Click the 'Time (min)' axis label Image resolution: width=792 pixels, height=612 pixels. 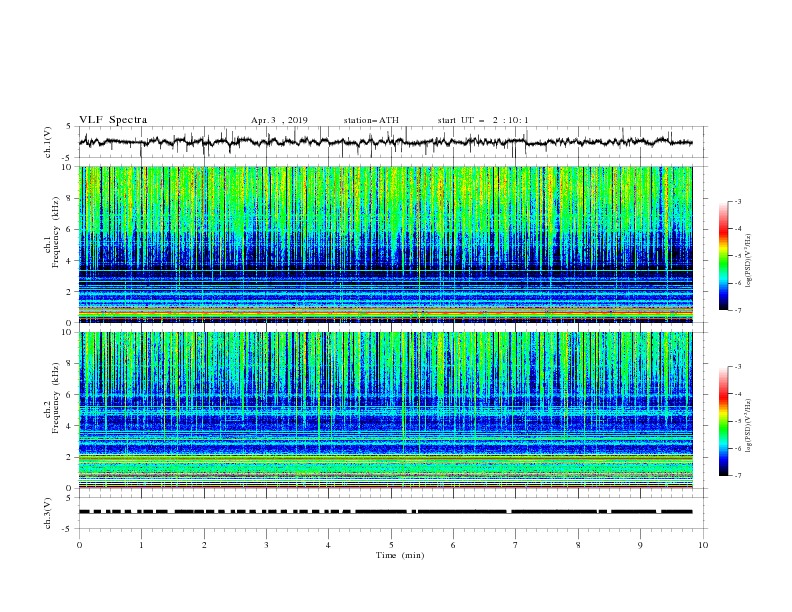[400, 555]
